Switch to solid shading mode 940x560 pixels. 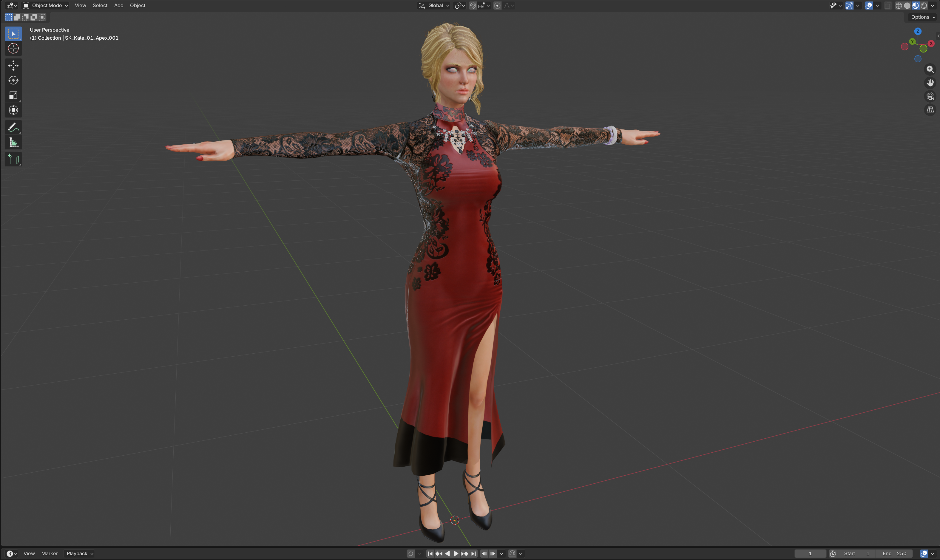click(x=907, y=5)
